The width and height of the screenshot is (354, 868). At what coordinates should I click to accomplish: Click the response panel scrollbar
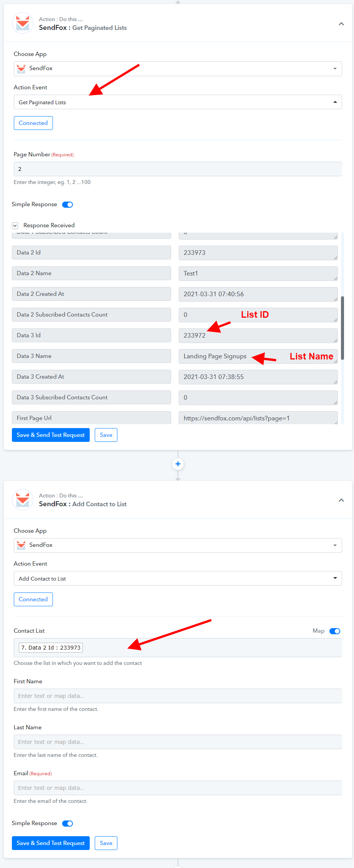coord(342,328)
